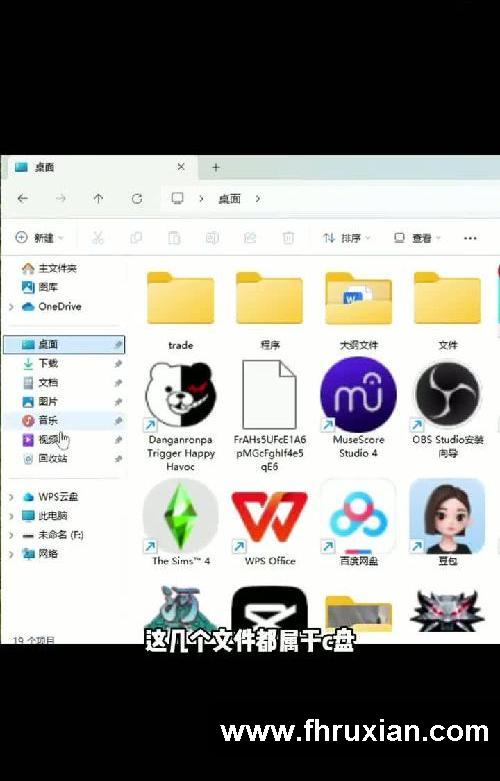
Task: Select the wolf-head Witcher game icon
Action: pos(447,611)
